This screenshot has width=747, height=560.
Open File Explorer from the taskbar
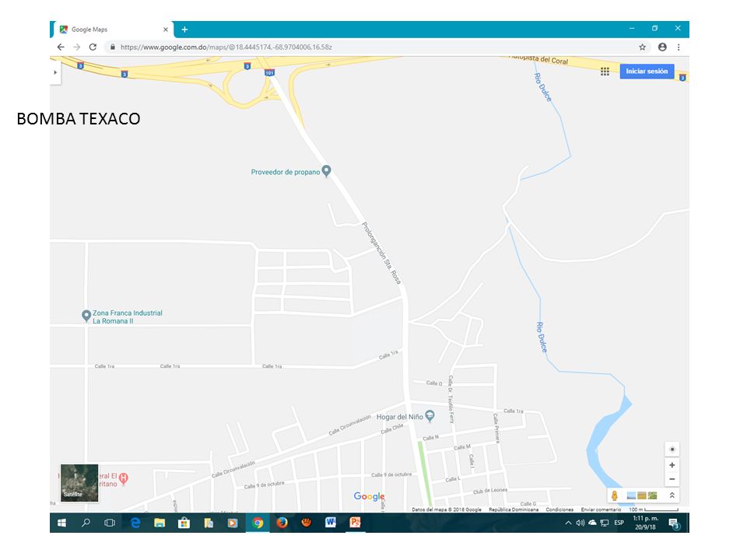click(160, 523)
